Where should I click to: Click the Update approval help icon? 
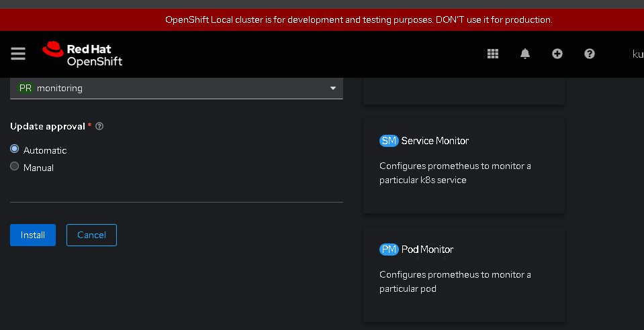[99, 126]
